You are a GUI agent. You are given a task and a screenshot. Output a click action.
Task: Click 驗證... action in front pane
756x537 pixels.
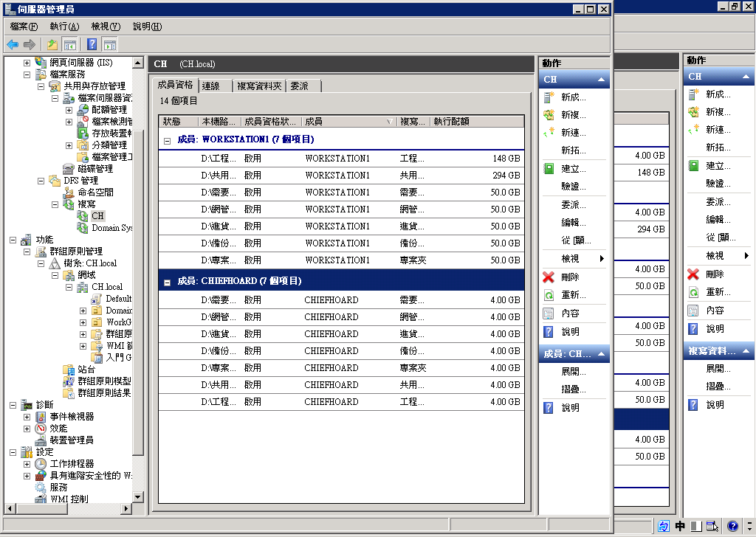click(x=573, y=187)
